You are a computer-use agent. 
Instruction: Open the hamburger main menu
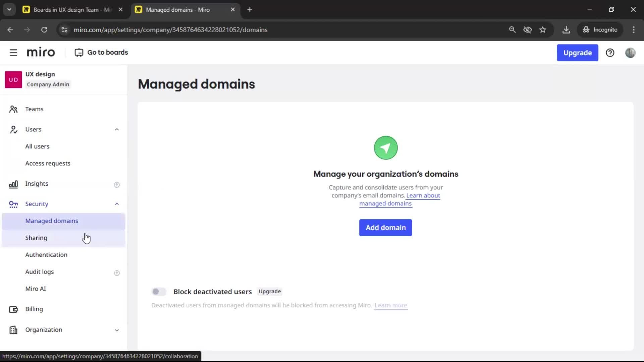point(13,53)
